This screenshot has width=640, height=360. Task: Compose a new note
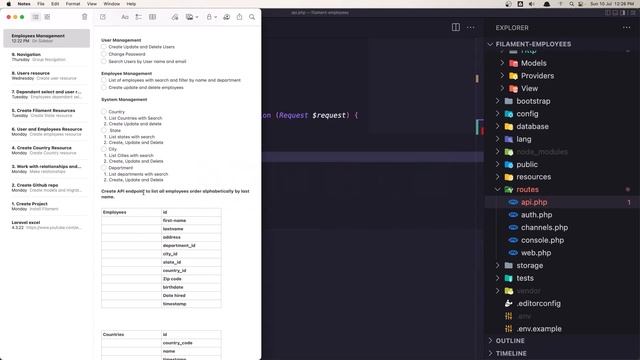(103, 17)
